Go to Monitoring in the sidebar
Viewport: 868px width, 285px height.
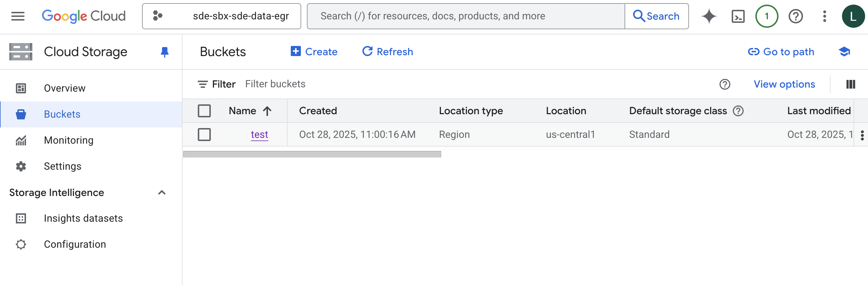tap(68, 140)
